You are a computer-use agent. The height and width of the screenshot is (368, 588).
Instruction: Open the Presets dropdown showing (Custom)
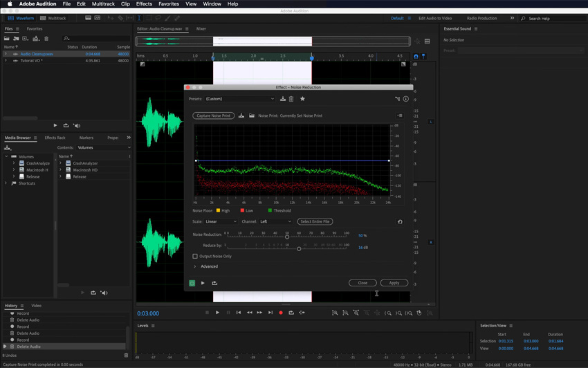tap(240, 99)
